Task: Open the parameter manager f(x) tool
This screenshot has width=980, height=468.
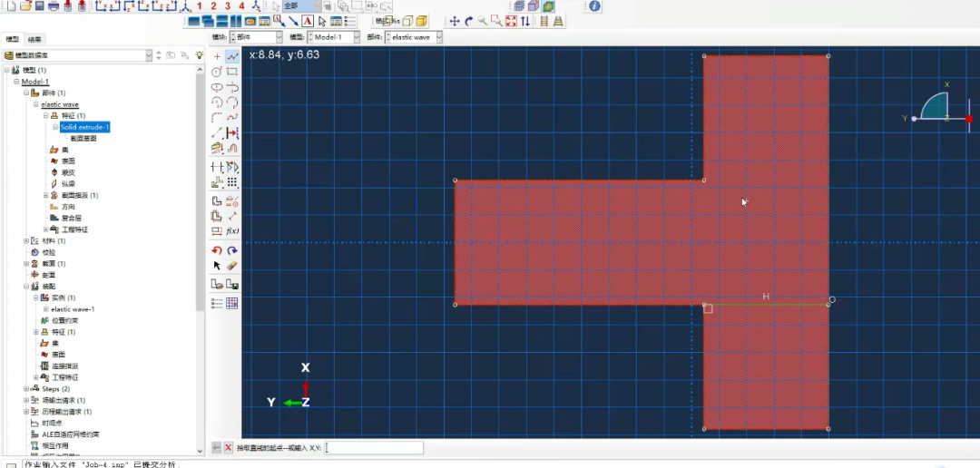Action: [x=232, y=231]
